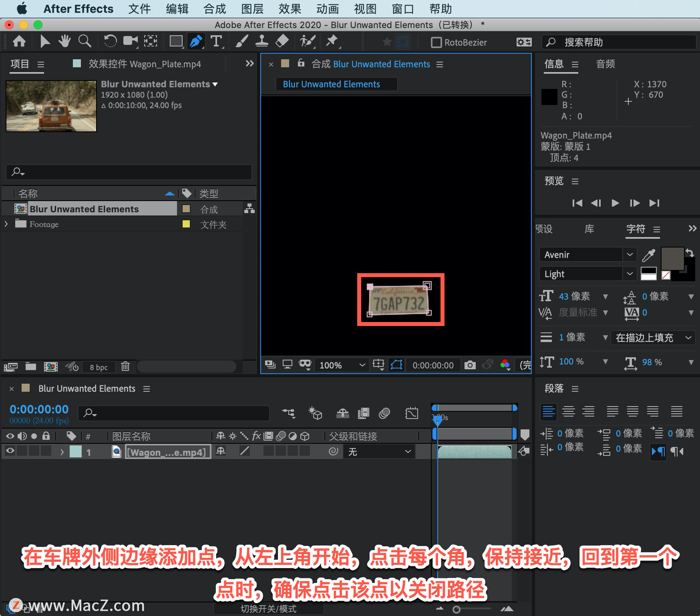
Task: Click the search help field
Action: pyautogui.click(x=619, y=42)
